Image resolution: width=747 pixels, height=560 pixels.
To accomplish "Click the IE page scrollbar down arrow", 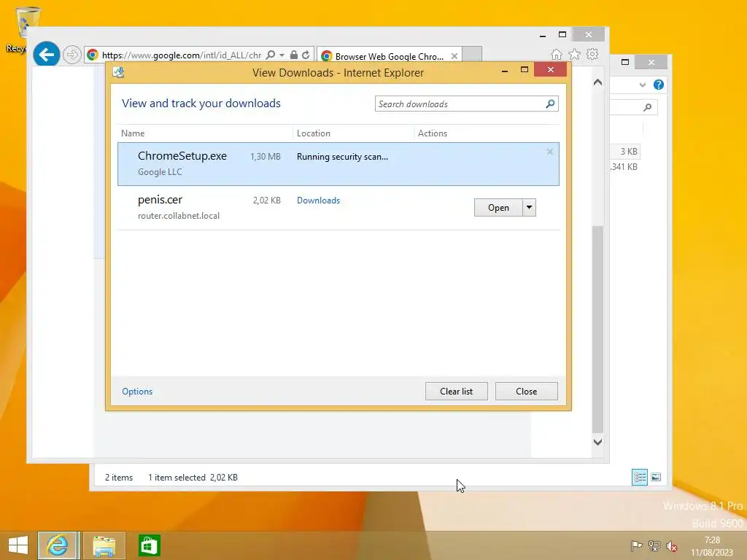I will click(598, 442).
